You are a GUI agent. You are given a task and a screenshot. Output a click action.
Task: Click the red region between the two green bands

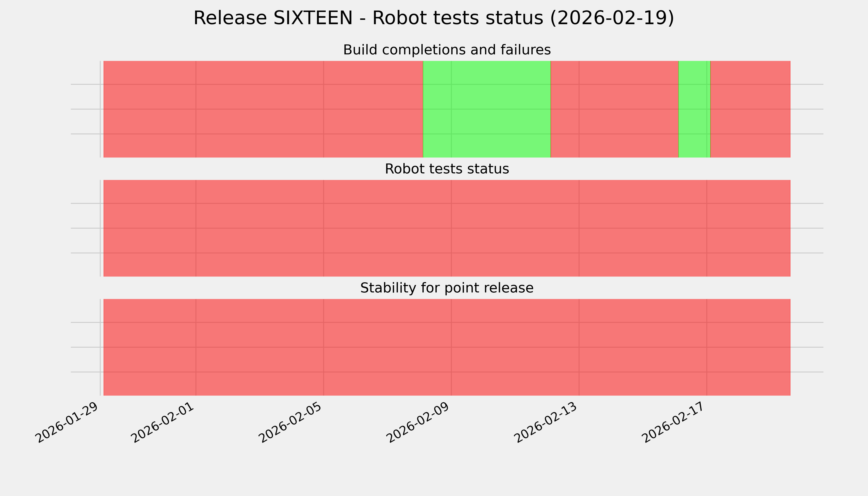[614, 109]
